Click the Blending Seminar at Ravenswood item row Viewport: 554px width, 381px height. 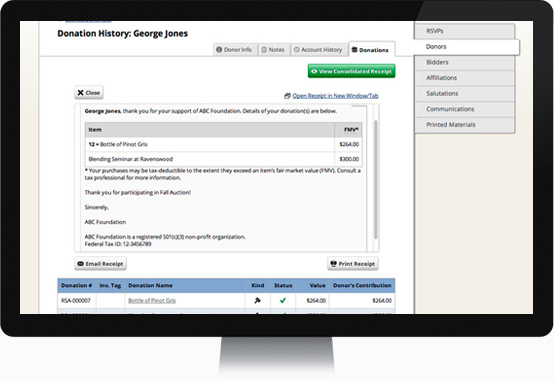[223, 159]
